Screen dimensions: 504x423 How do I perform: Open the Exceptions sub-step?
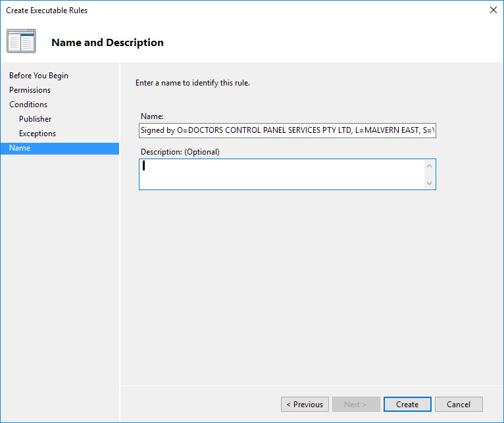click(38, 134)
